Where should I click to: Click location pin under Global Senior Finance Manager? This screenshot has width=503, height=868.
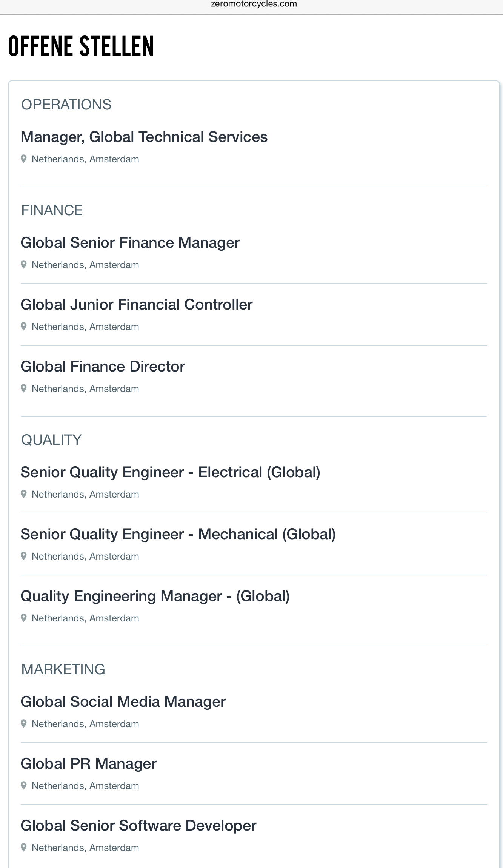24,265
